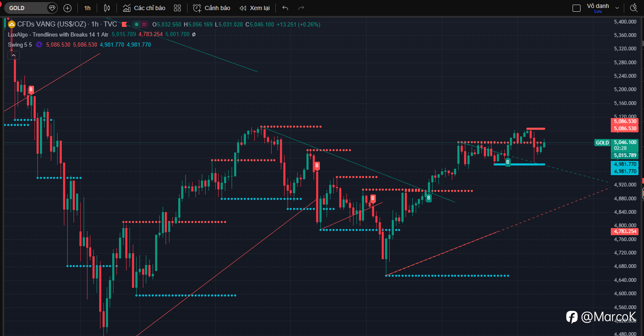Create an alert with Cảnh báo
The height and width of the screenshot is (336, 644).
(211, 8)
